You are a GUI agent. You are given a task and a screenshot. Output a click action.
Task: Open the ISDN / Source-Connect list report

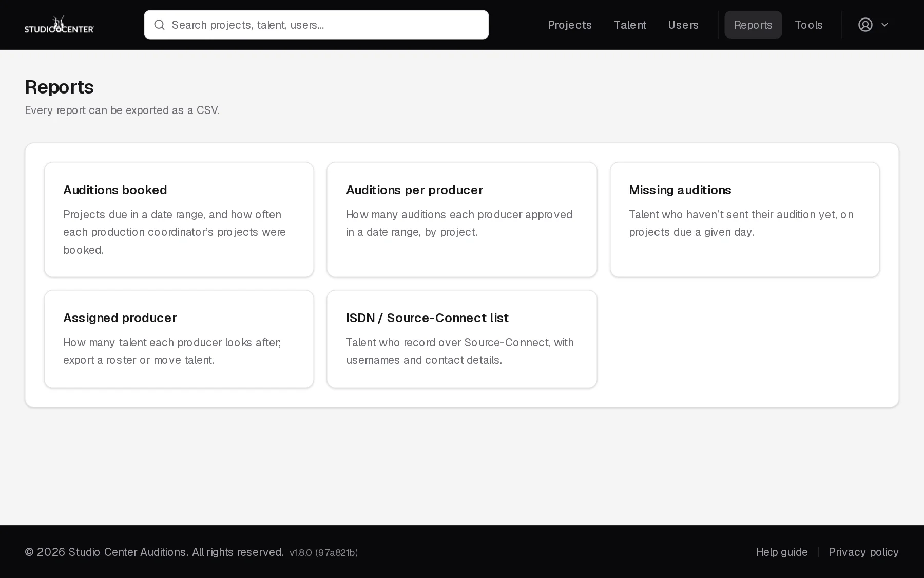[x=462, y=339]
